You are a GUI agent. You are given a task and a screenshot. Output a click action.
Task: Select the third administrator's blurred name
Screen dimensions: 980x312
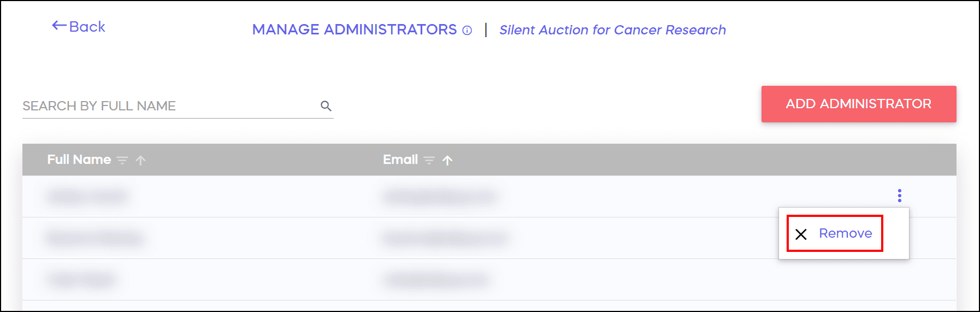81,280
